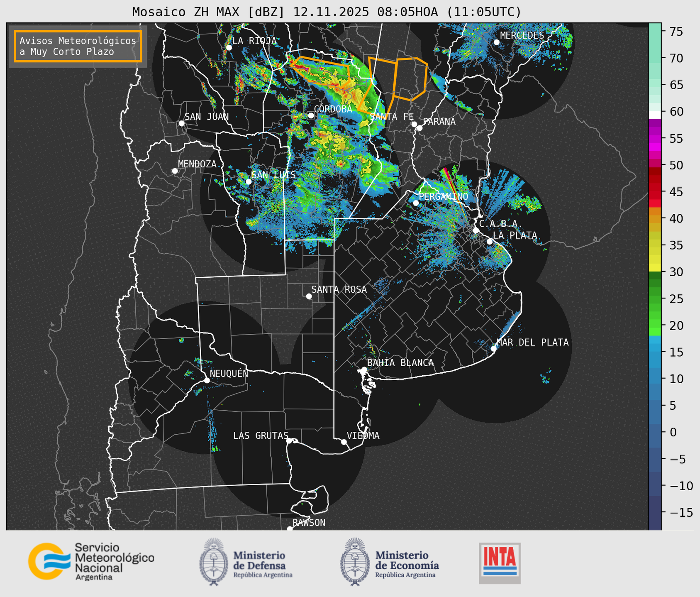The width and height of the screenshot is (700, 597).
Task: Click the Servicio Meteorológico Nacional logo
Action: [x=91, y=561]
